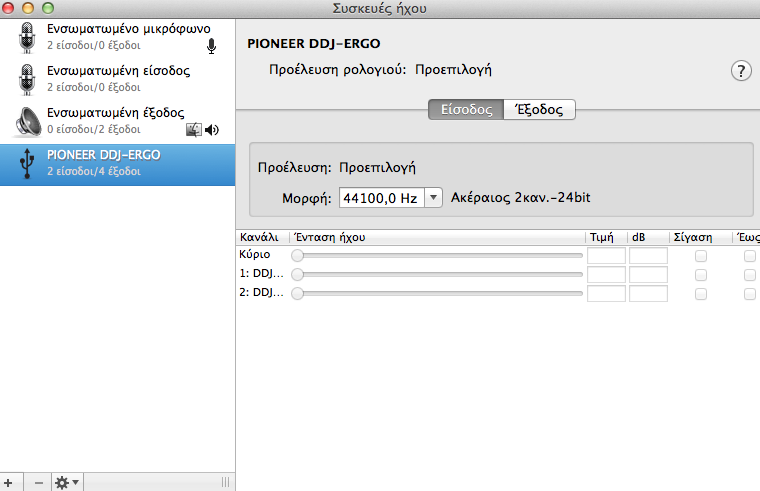Click the Ένταση ήχου column header
Image resolution: width=760 pixels, height=491 pixels.
(437, 237)
